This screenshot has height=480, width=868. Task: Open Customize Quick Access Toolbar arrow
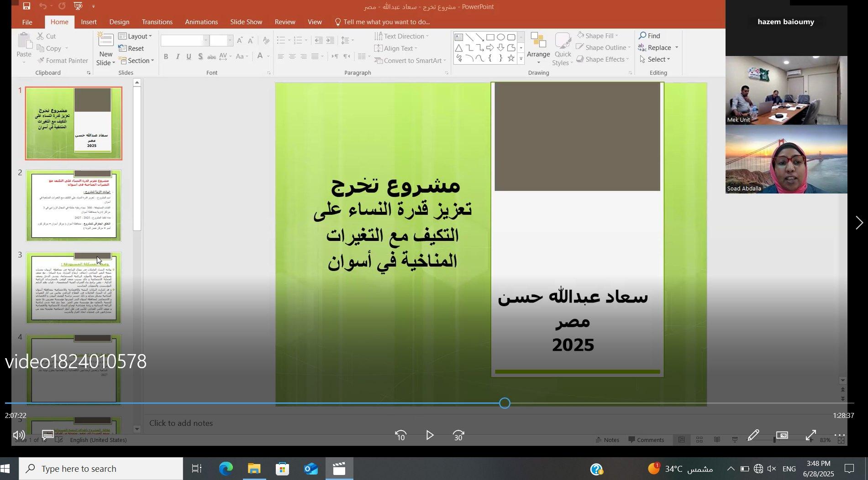(x=94, y=6)
